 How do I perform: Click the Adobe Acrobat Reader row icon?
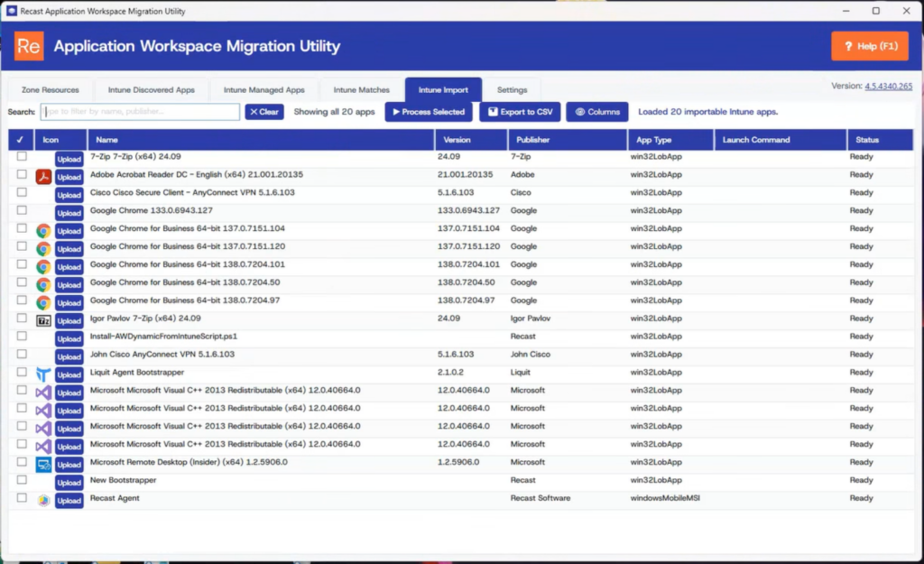(x=43, y=176)
